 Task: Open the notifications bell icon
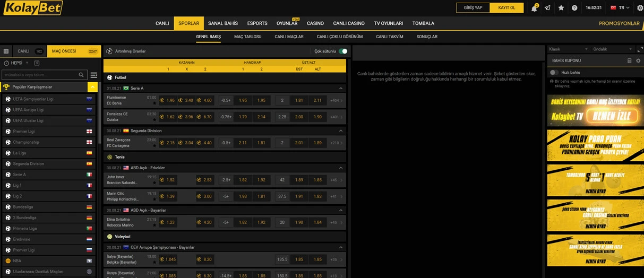pos(534,8)
